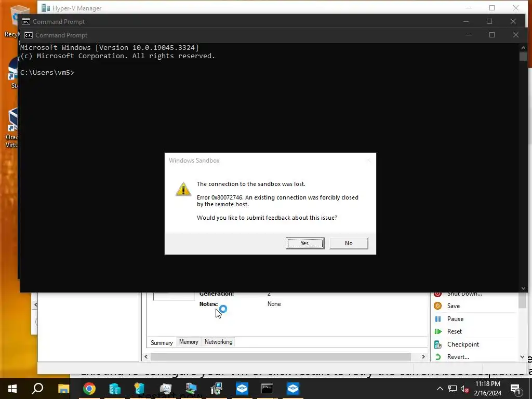
Task: Click the Pause action in Hyper-V Manager
Action: tap(455, 319)
